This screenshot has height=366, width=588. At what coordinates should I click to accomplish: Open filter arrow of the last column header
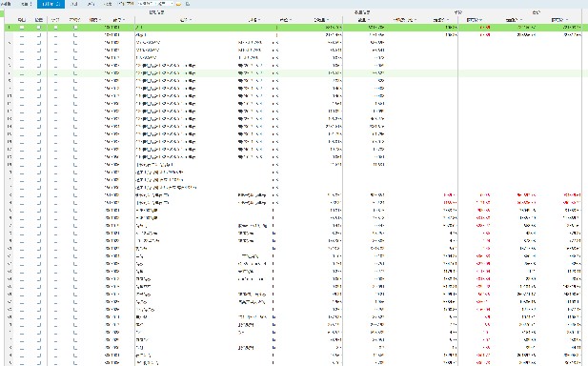pos(567,20)
